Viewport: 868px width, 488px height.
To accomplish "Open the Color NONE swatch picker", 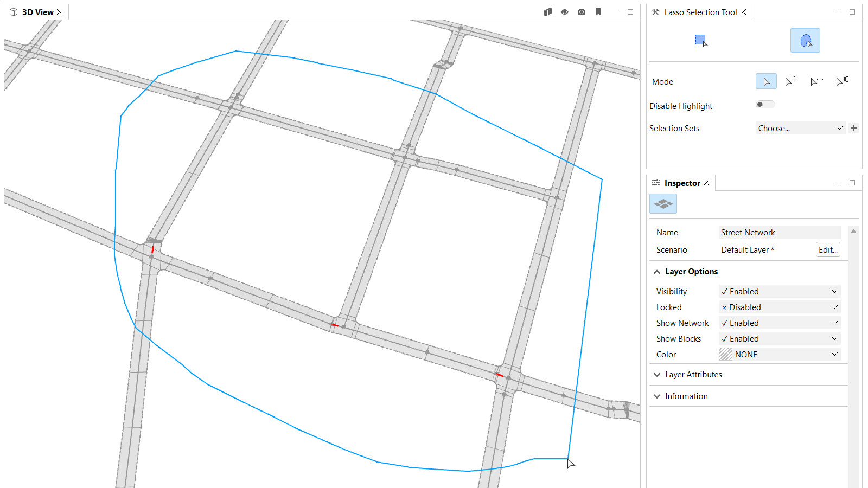I will pyautogui.click(x=779, y=354).
